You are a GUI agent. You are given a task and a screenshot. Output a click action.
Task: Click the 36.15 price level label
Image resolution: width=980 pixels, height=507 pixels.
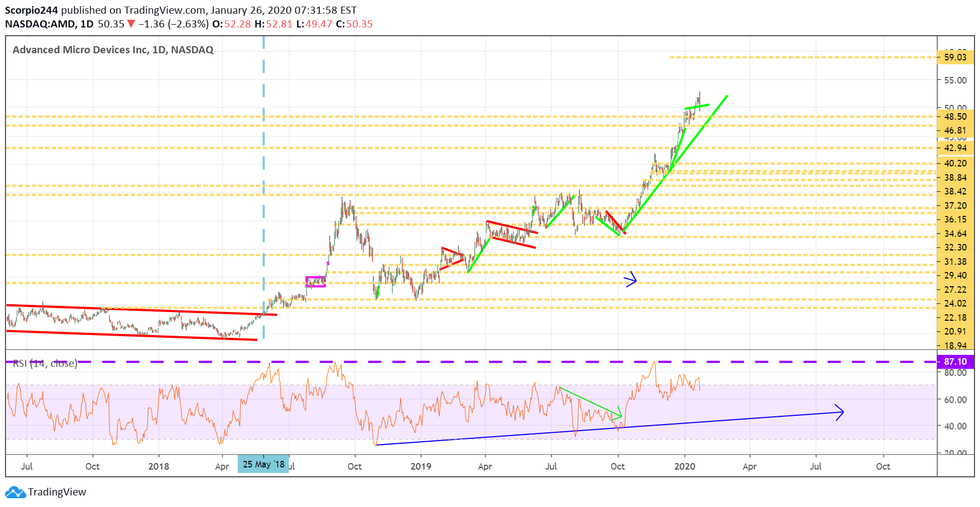coord(955,219)
